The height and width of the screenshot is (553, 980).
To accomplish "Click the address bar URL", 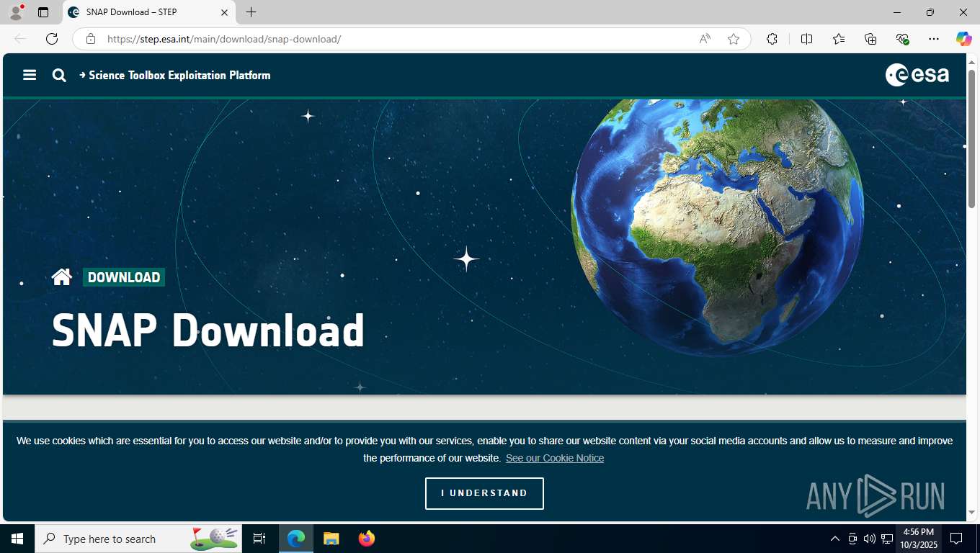I will coord(224,39).
